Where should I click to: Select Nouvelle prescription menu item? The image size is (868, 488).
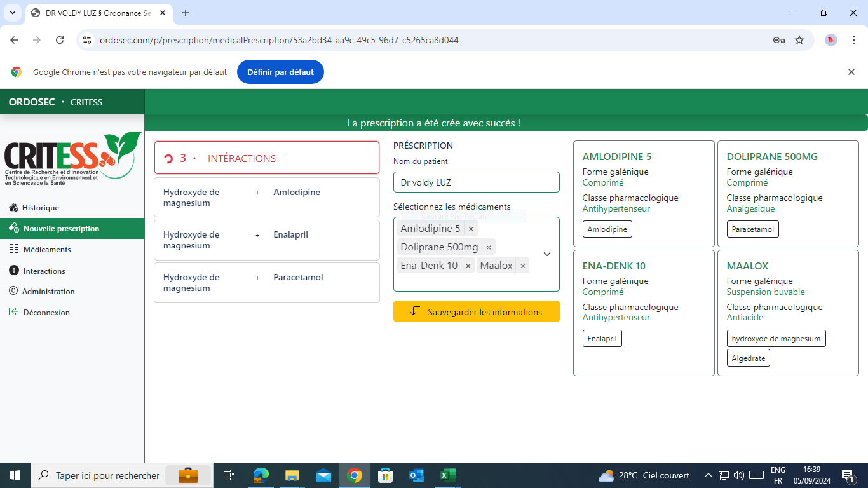pyautogui.click(x=72, y=229)
